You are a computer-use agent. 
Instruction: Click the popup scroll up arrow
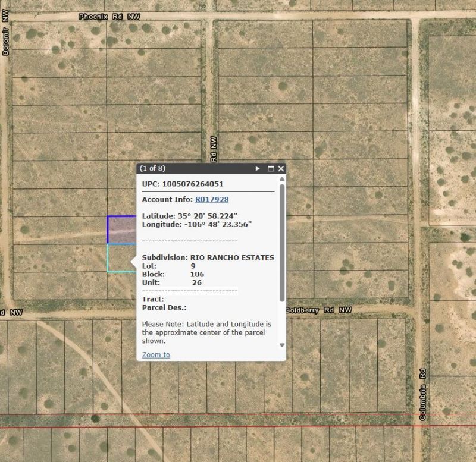[x=281, y=179]
